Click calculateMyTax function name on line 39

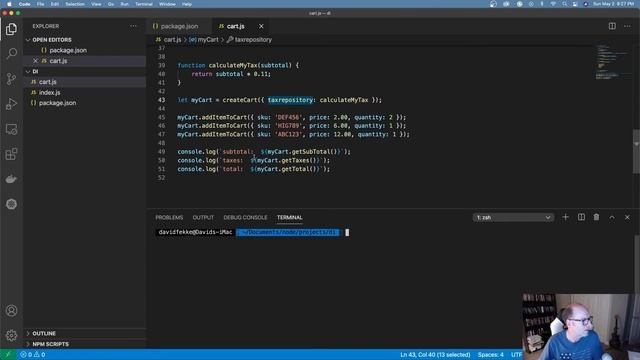tap(233, 65)
